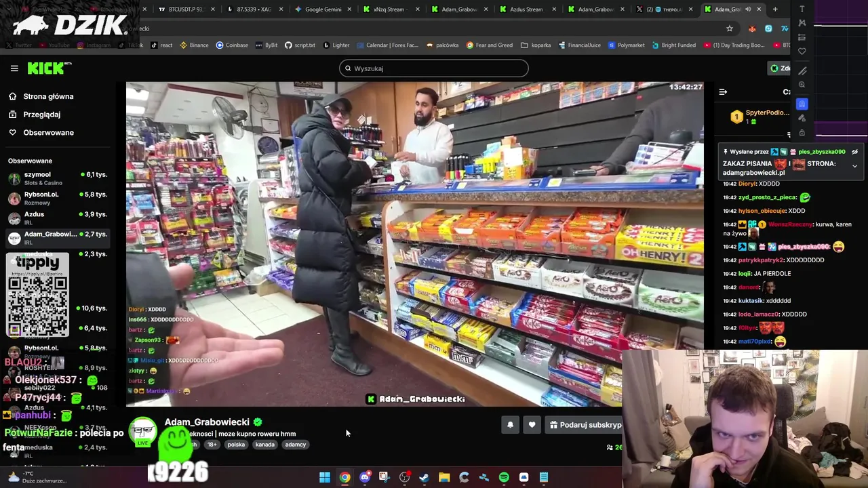
Task: Open File Explorer from the taskbar
Action: (444, 477)
